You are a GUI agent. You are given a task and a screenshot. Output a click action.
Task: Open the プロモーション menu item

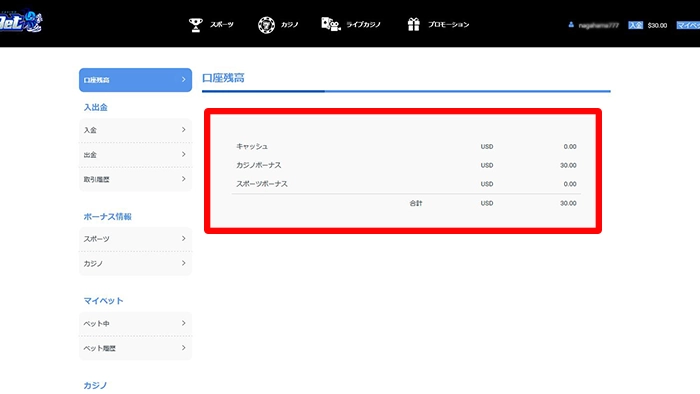pos(449,25)
